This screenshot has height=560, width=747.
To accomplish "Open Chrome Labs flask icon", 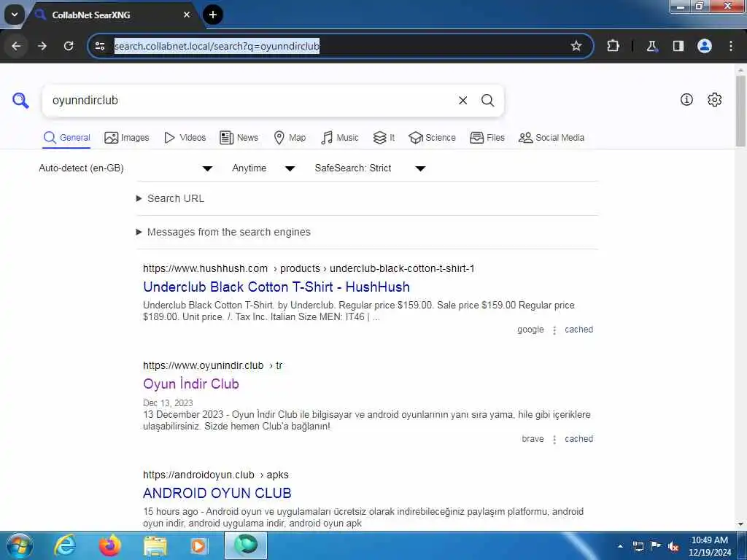I will point(651,46).
